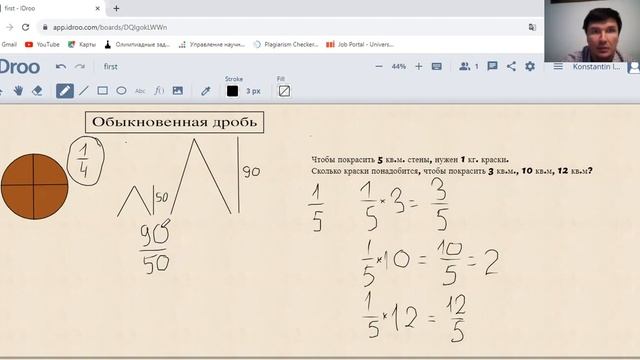Screen dimensions: 640x360
Task: Open a new browser tab
Action: pos(116,8)
